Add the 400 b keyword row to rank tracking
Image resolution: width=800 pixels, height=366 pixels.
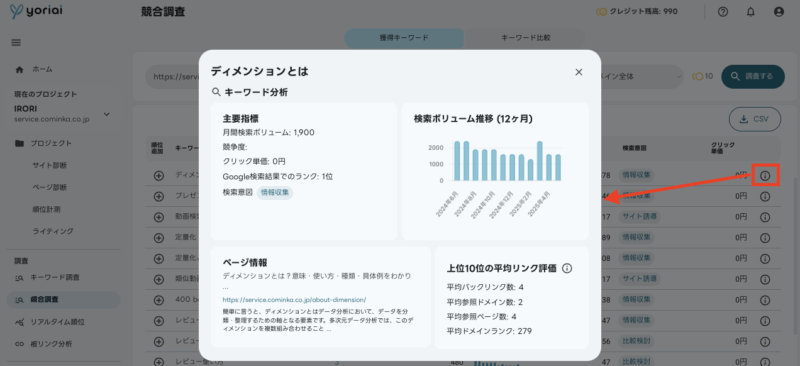click(x=159, y=300)
